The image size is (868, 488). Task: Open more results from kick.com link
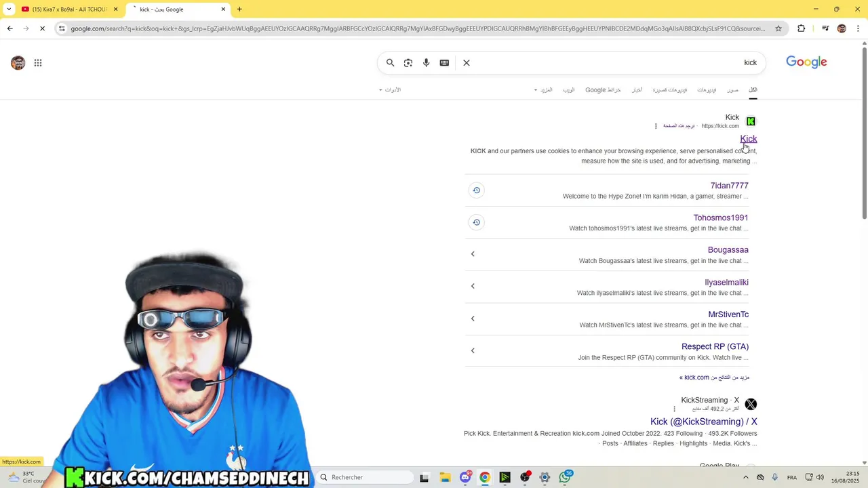pyautogui.click(x=714, y=378)
